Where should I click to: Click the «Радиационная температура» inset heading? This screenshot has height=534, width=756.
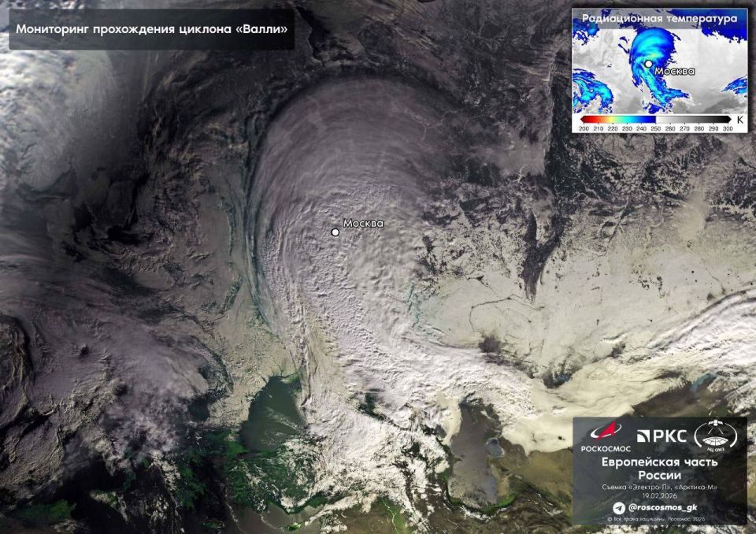tap(659, 18)
